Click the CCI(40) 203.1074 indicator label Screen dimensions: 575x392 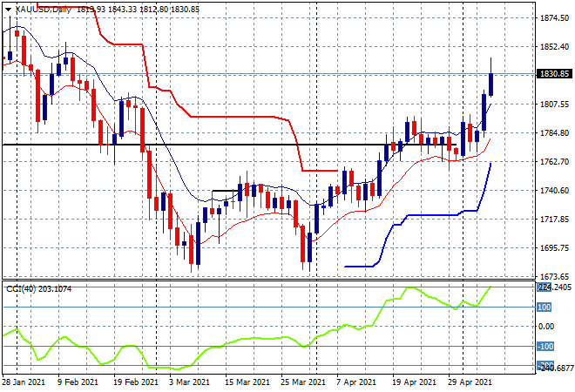tap(38, 289)
